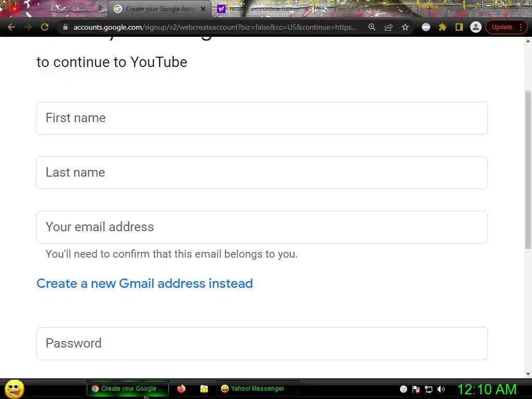Click the red Update button
Image resolution: width=532 pixels, height=399 pixels.
pyautogui.click(x=502, y=27)
